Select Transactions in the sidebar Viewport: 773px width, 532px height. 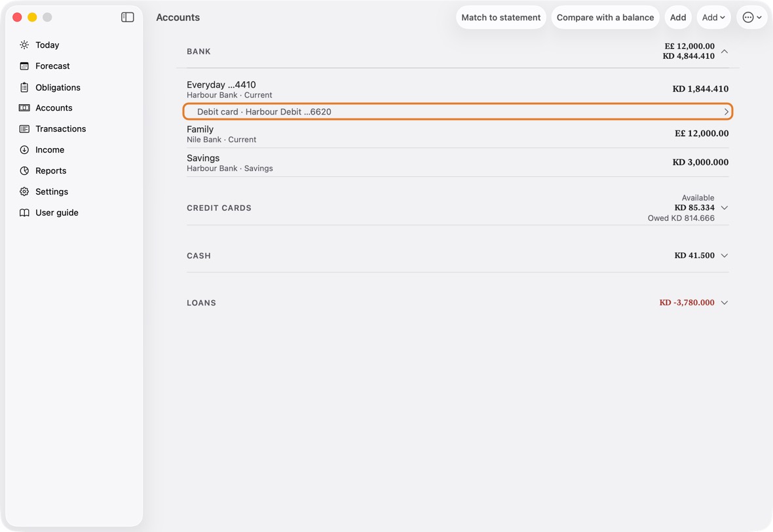pos(61,128)
